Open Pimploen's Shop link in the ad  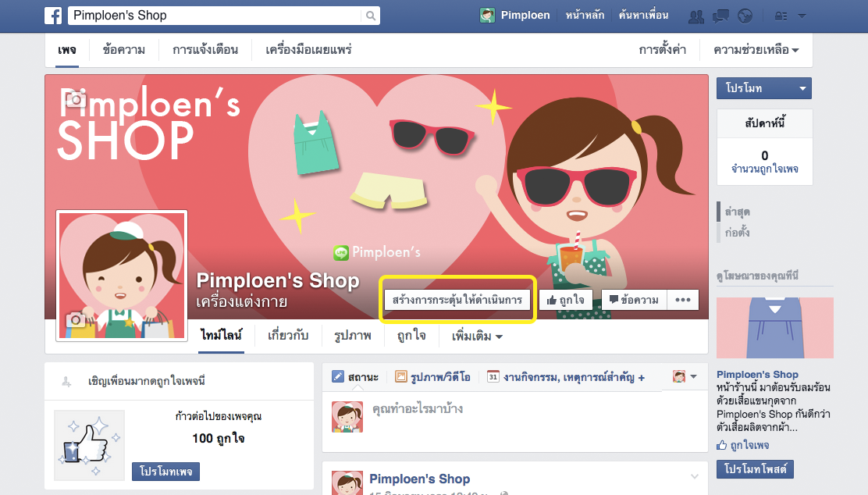[x=757, y=374]
